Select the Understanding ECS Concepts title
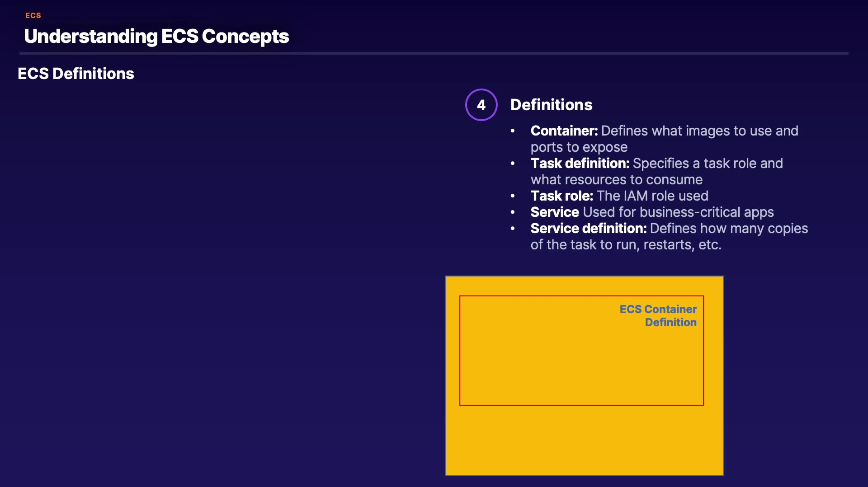Viewport: 868px width, 487px height. click(156, 36)
